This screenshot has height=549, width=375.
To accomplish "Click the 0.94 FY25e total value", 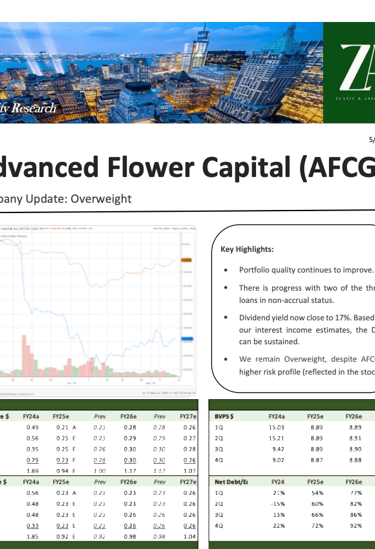I will pyautogui.click(x=62, y=471).
